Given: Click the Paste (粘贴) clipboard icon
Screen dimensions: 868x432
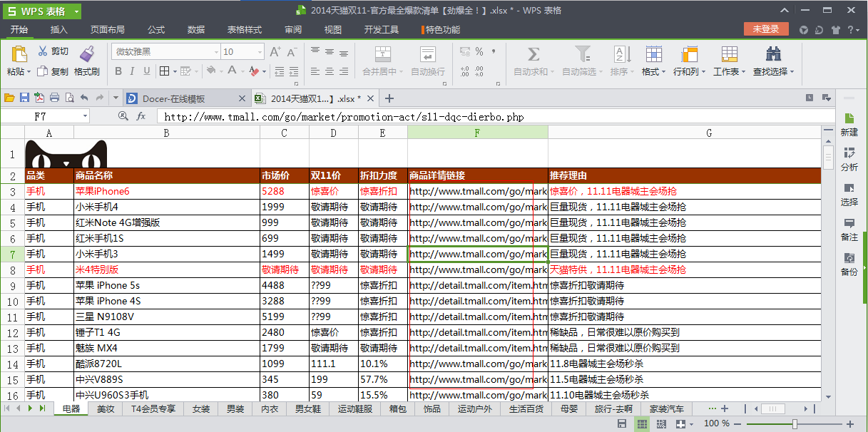Looking at the screenshot, I should (x=19, y=53).
